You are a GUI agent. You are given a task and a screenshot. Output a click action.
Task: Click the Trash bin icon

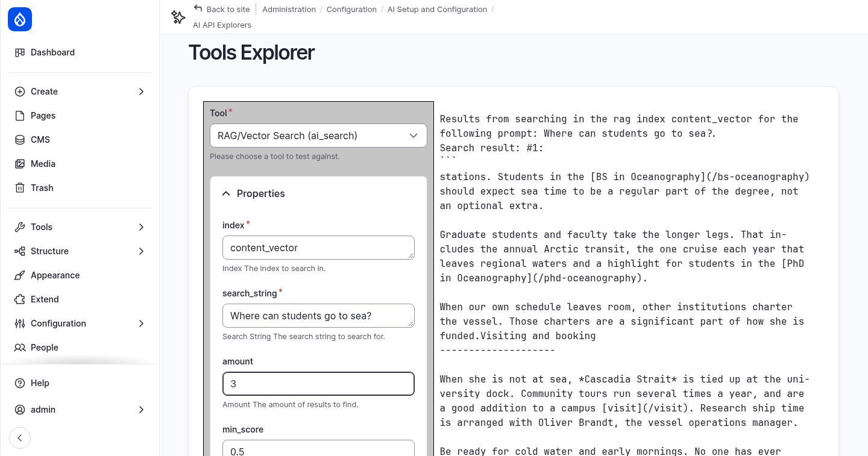(20, 188)
